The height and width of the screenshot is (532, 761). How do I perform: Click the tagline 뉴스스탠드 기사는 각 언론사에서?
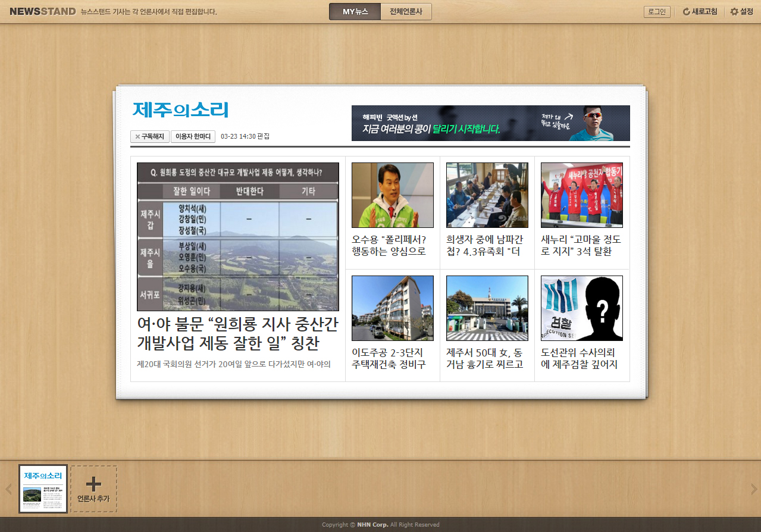tap(149, 11)
